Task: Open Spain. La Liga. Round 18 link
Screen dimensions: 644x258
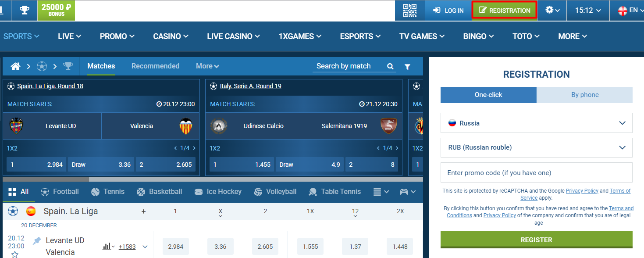Action: coord(50,86)
